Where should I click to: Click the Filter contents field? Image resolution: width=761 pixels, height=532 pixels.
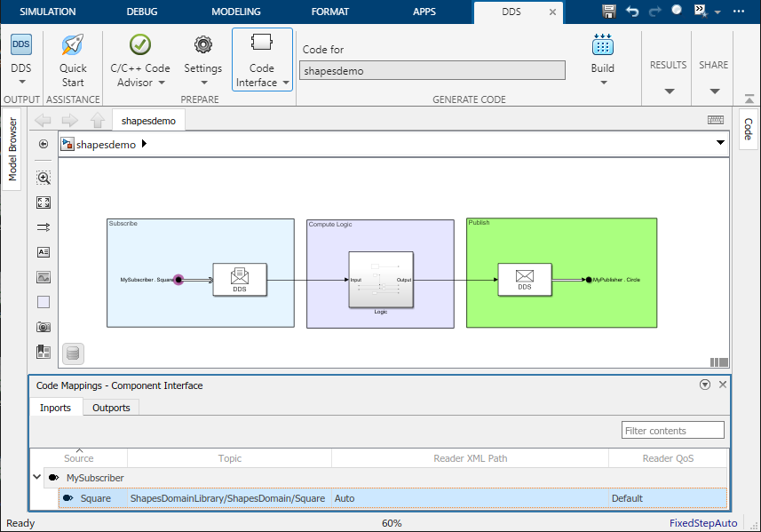[672, 430]
